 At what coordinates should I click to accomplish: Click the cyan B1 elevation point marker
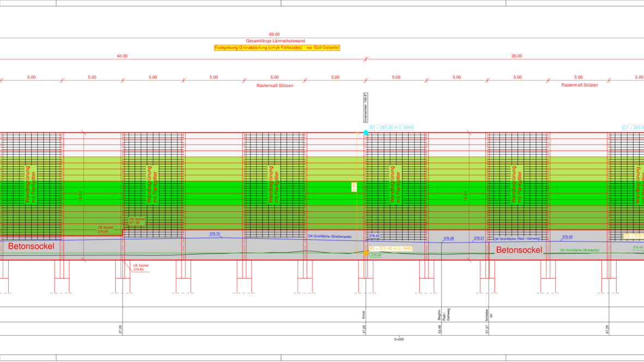(366, 132)
